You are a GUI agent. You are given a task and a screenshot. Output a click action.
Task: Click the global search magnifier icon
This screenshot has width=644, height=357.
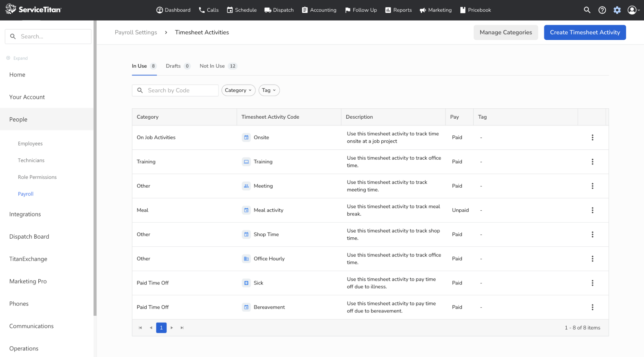[587, 10]
